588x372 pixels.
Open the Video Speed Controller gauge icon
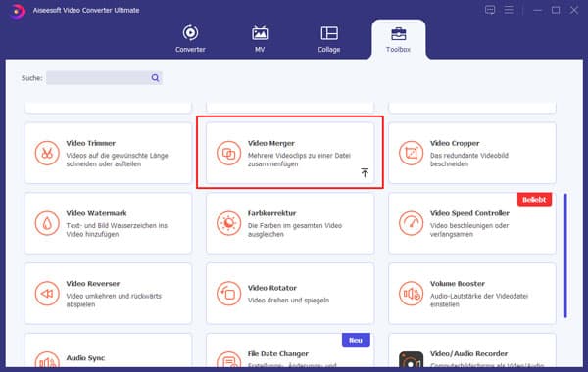tap(411, 223)
